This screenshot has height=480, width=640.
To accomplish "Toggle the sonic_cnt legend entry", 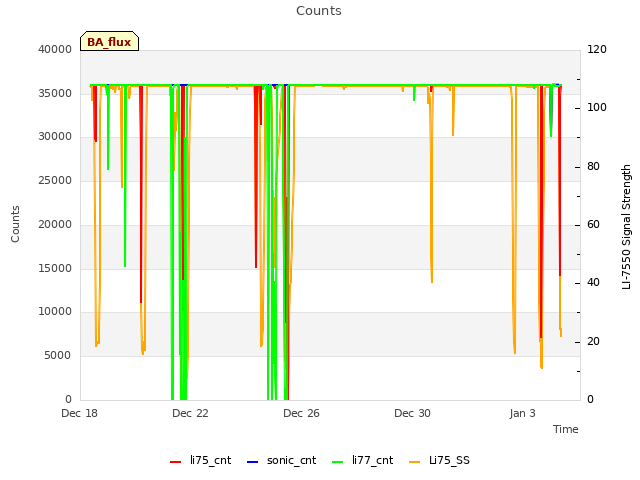I will click(282, 460).
